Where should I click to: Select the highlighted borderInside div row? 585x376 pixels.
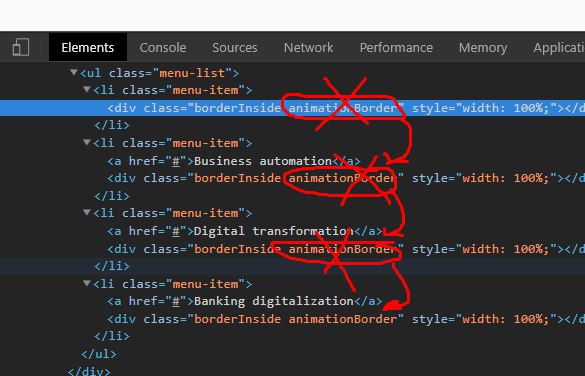(x=292, y=108)
